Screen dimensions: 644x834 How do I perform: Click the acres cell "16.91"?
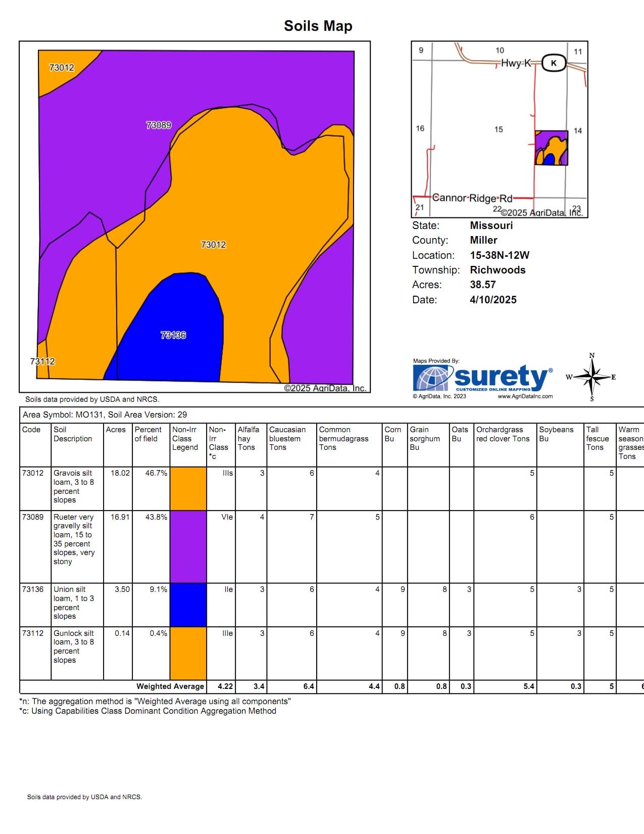click(120, 517)
